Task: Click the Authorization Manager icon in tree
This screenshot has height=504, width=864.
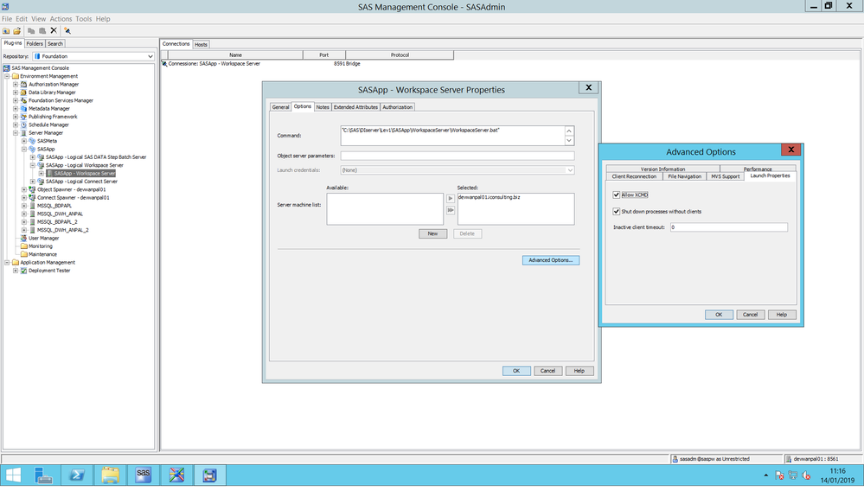Action: pos(23,84)
